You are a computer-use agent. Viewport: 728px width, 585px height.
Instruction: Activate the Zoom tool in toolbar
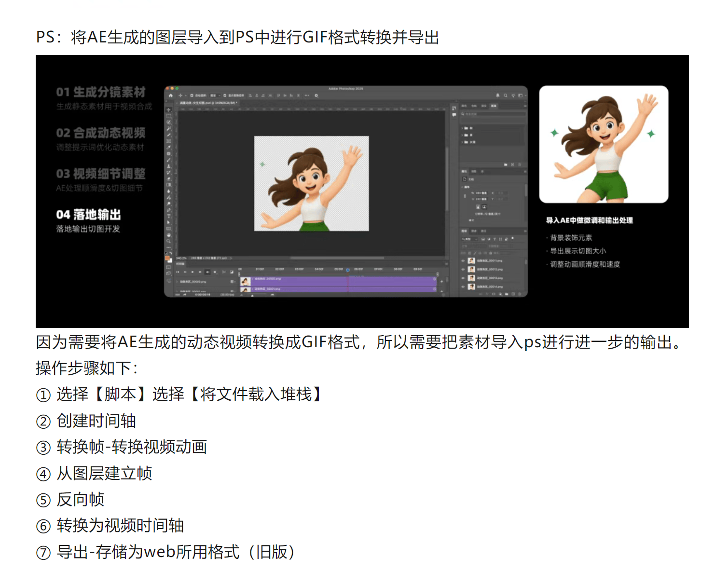click(168, 241)
